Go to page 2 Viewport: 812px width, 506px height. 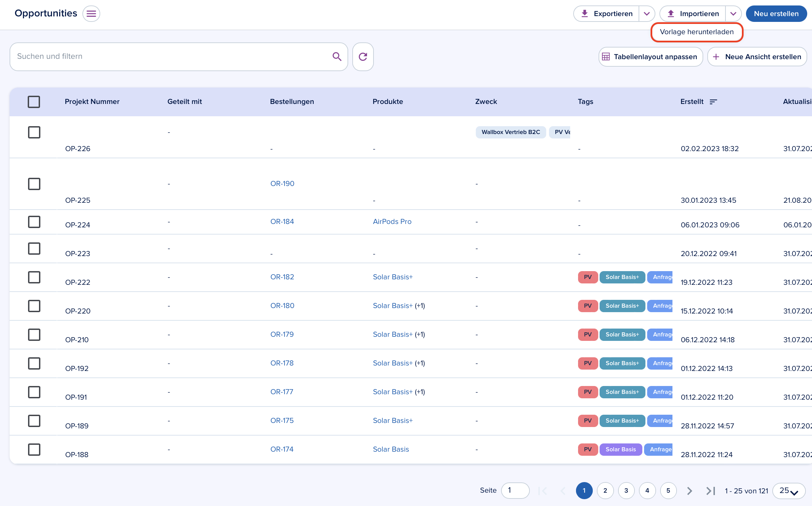605,491
